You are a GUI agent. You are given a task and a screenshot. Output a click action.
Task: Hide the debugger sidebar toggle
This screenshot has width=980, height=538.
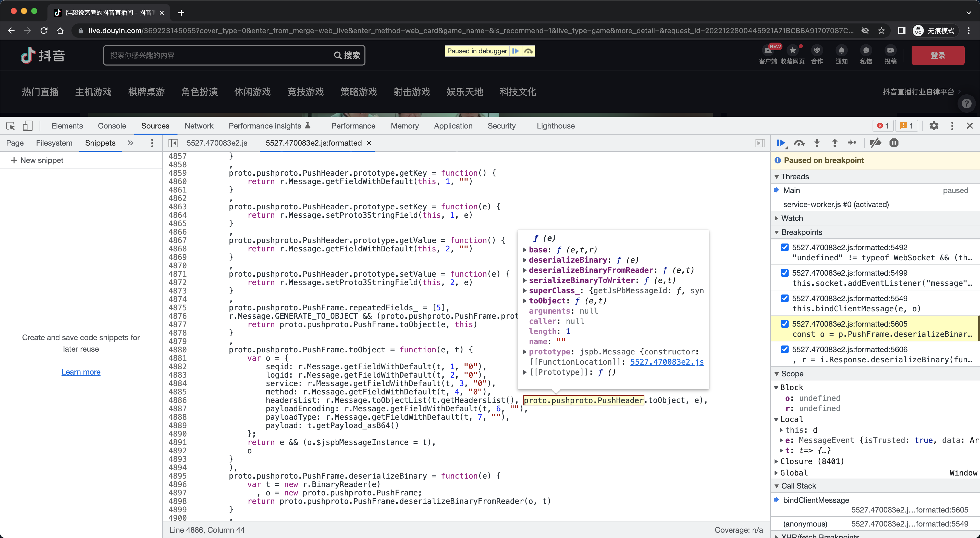tap(760, 143)
